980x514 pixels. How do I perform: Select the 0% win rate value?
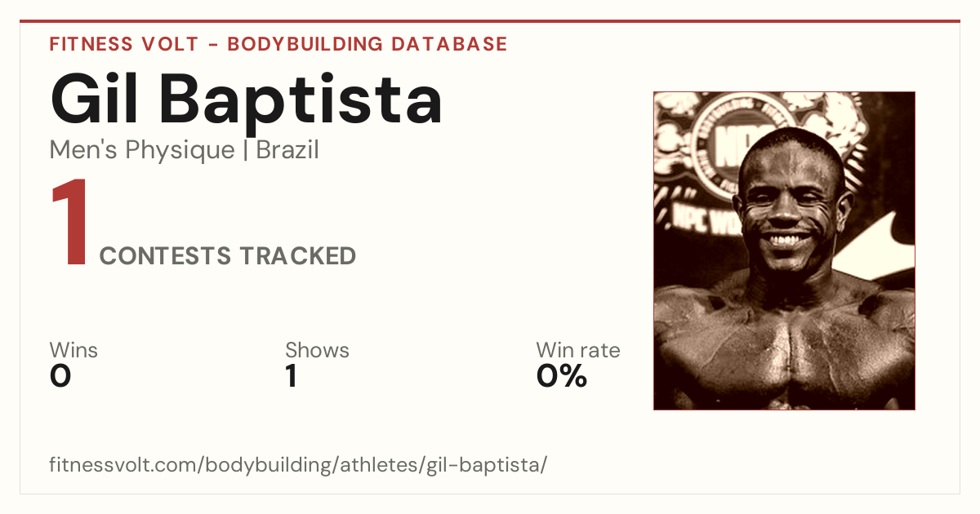pos(562,376)
